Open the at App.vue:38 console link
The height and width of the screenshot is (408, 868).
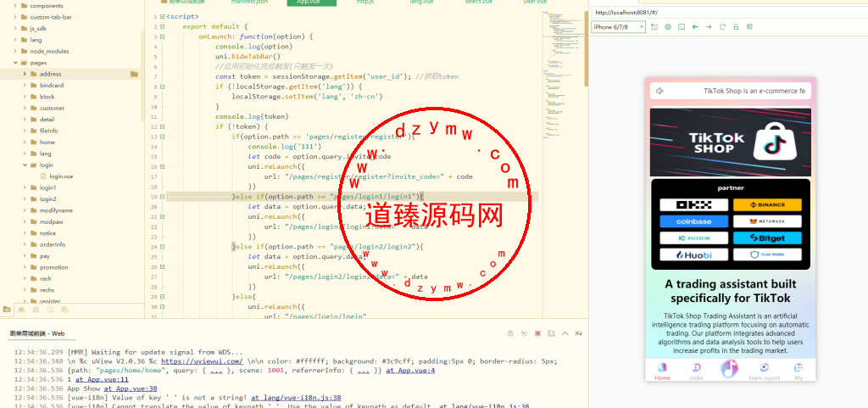pos(131,388)
